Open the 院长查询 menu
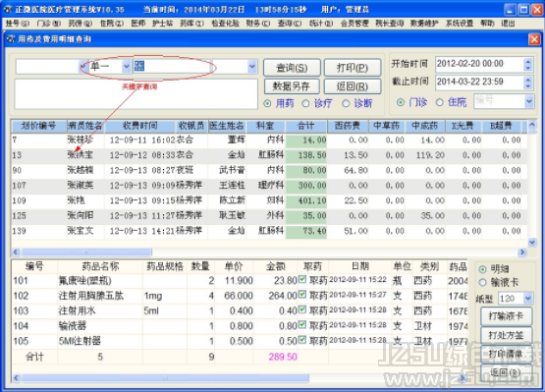Image resolution: width=545 pixels, height=392 pixels. 389,24
